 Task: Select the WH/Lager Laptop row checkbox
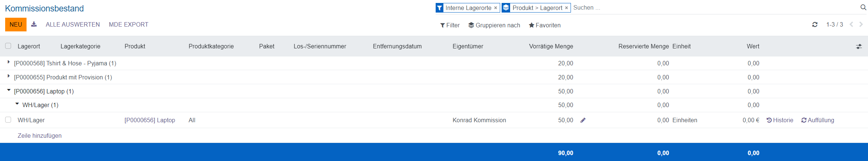8,120
